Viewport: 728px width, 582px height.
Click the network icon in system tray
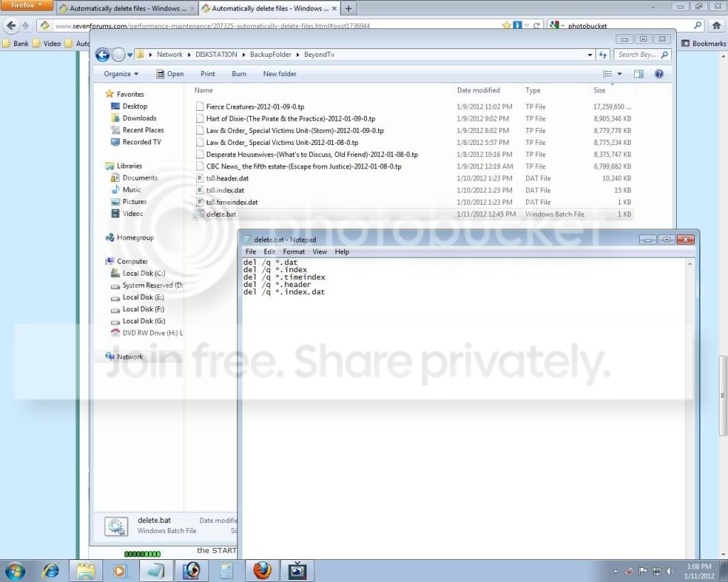point(656,571)
